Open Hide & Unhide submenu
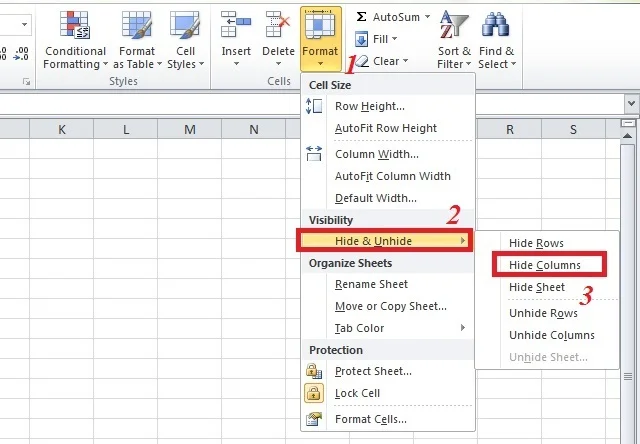The image size is (640, 444). [x=385, y=241]
